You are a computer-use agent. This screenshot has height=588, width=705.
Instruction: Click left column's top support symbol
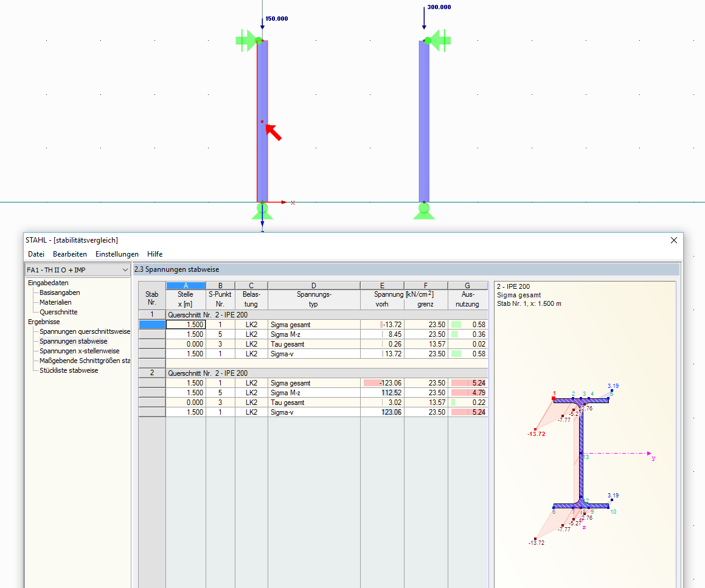pos(249,41)
